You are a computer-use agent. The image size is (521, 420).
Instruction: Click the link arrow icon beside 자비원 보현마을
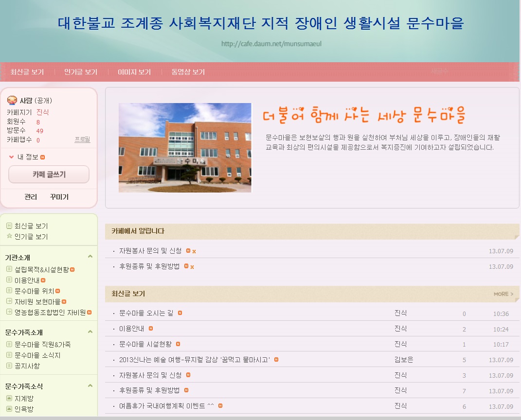9,301
